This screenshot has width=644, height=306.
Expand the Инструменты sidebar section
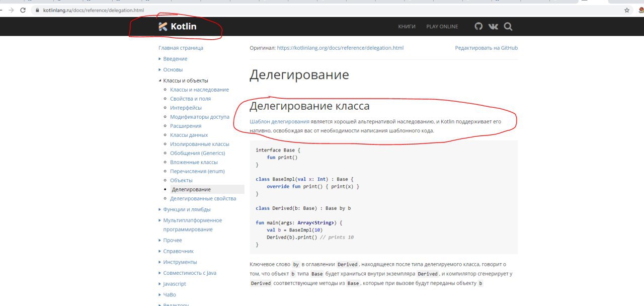coord(180,262)
